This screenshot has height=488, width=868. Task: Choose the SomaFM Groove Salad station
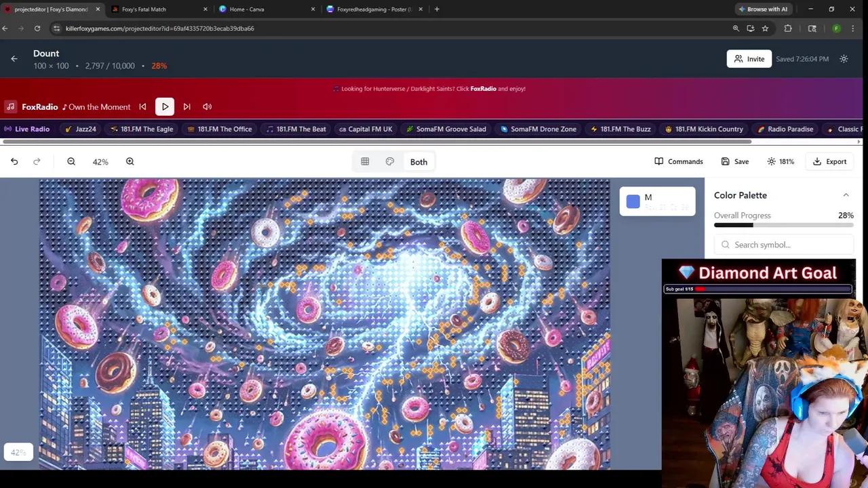pyautogui.click(x=446, y=129)
